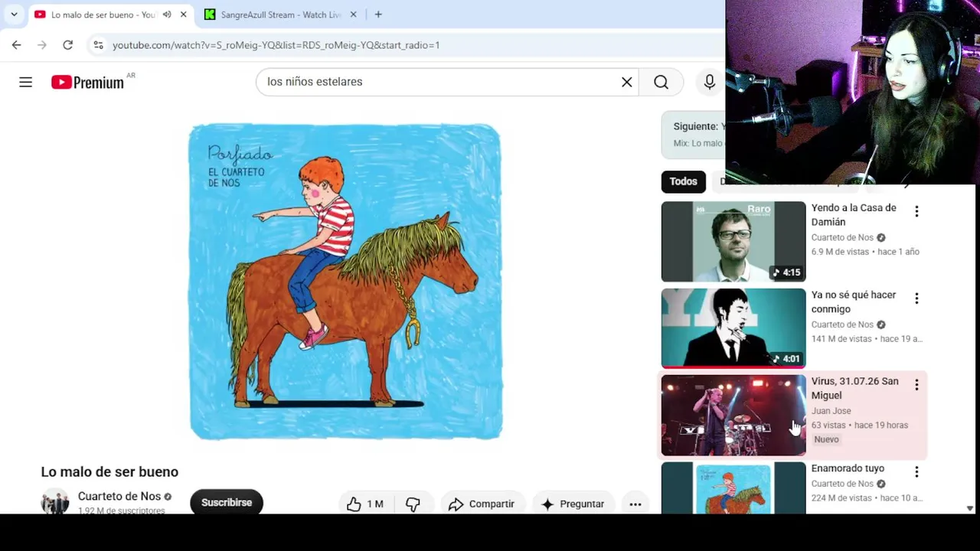980x551 pixels.
Task: Play the Enamorado tuyo thumbnail
Action: 733,487
